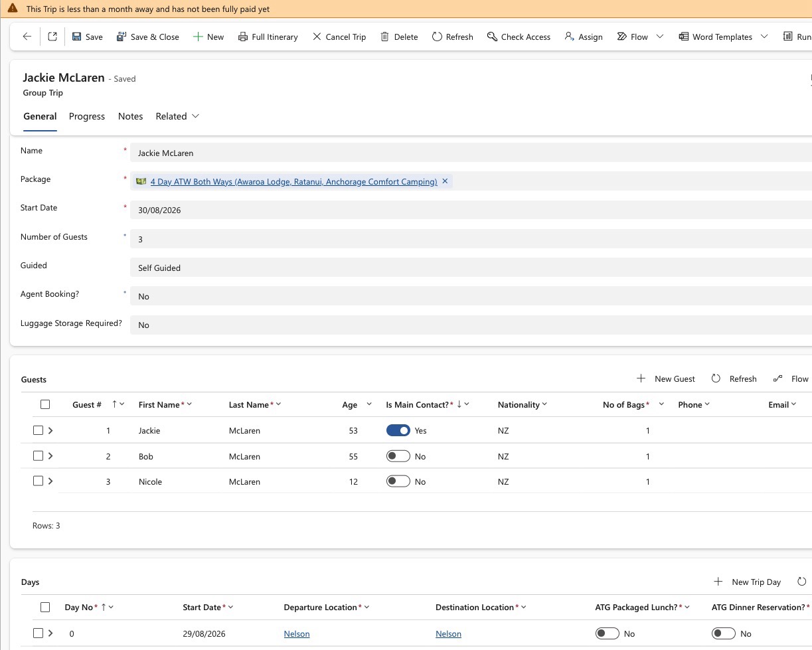Open the Word Templates dropdown chevron
The width and height of the screenshot is (812, 650).
click(764, 37)
